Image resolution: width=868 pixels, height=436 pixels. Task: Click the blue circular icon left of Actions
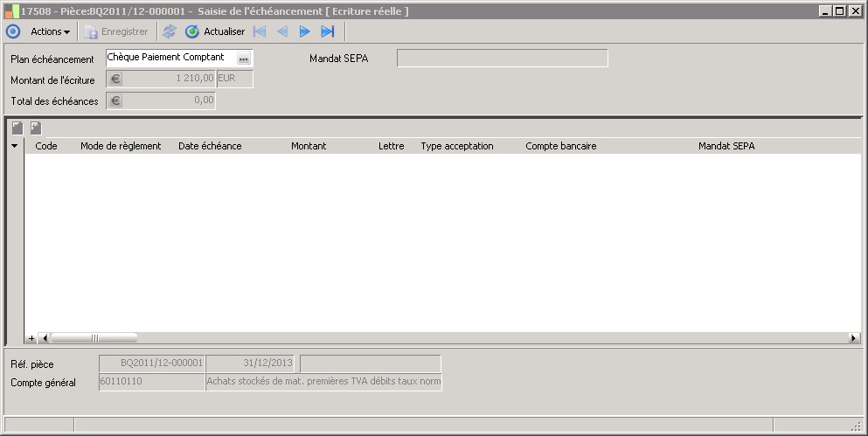13,31
